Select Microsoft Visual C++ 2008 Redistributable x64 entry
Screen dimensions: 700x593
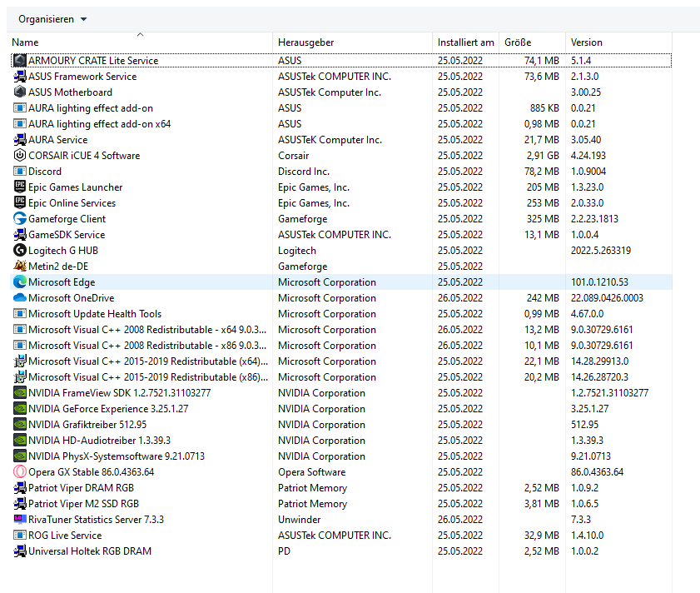[341, 329]
